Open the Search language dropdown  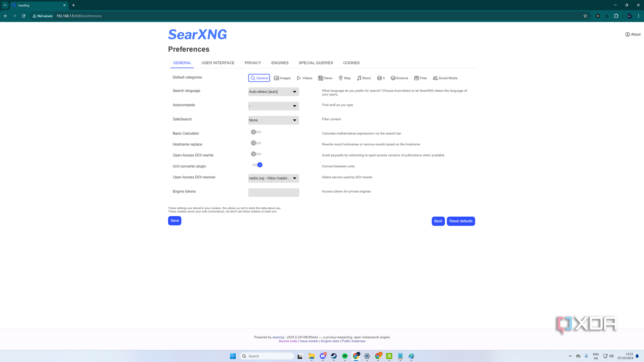coord(273,92)
